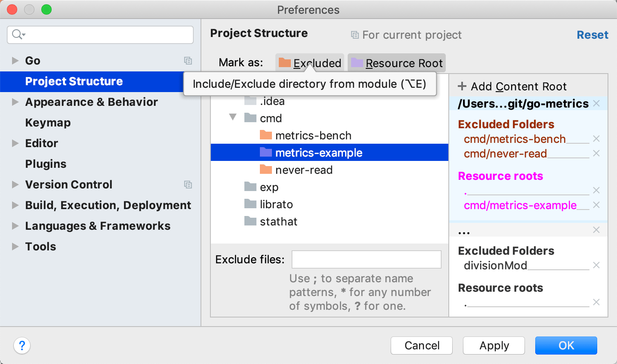Open the Plugins settings page
The width and height of the screenshot is (617, 364).
click(46, 164)
